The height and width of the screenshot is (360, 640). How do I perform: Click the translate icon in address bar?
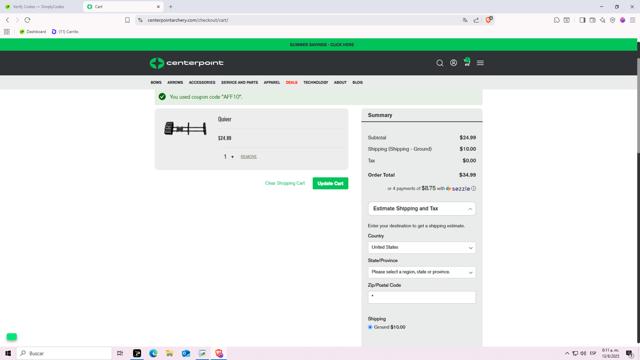tap(465, 20)
